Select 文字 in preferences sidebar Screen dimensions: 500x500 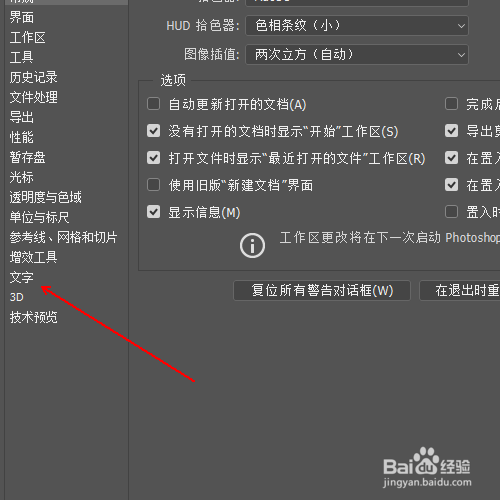point(22,277)
